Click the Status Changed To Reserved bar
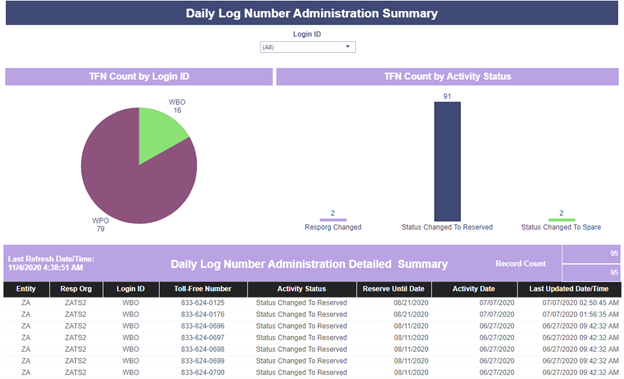 point(447,161)
